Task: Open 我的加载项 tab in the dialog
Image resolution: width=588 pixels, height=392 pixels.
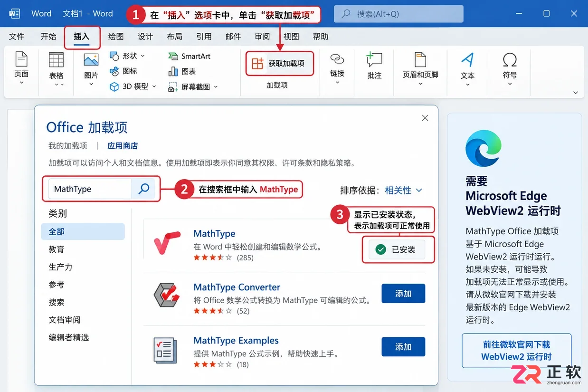Action: point(67,146)
